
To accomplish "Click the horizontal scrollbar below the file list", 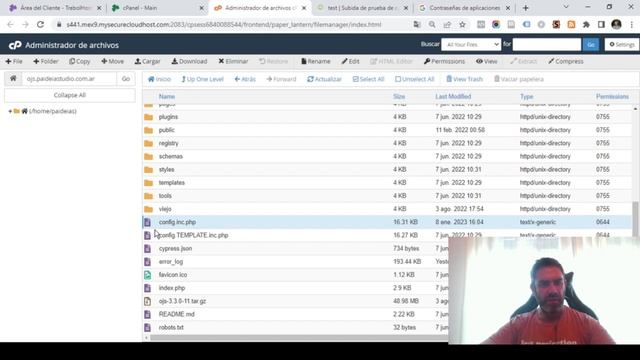I will point(299,338).
